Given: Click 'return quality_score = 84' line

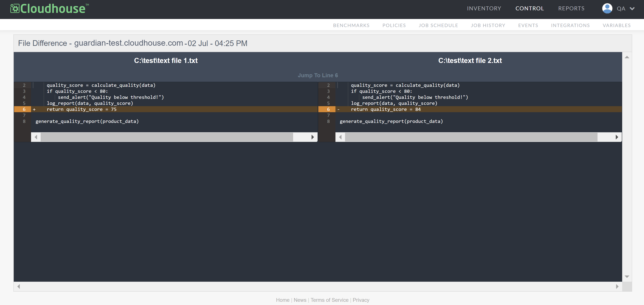Looking at the screenshot, I should click(x=386, y=109).
